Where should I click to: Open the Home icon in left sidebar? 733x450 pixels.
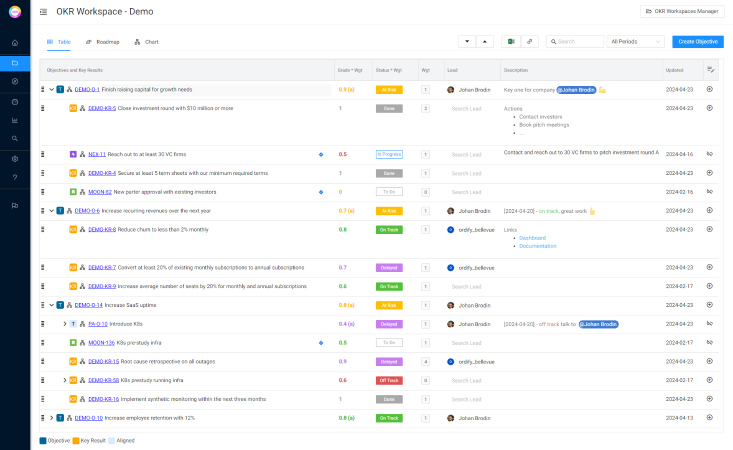(15, 43)
